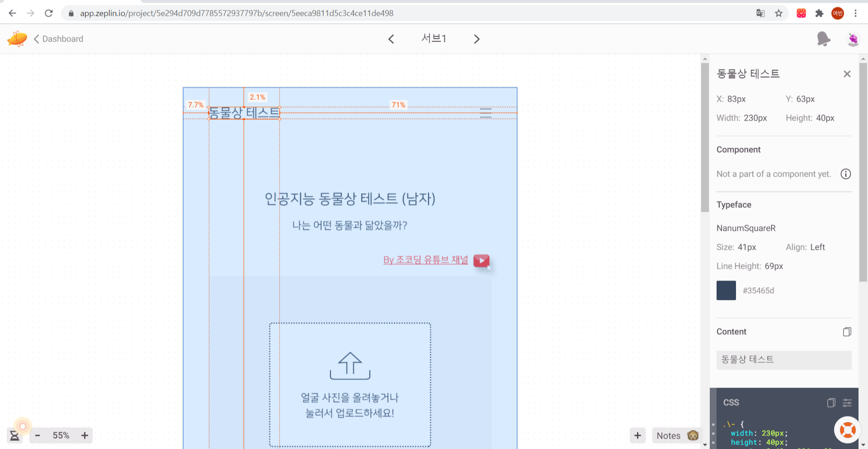Go back in browser history

pos(12,13)
